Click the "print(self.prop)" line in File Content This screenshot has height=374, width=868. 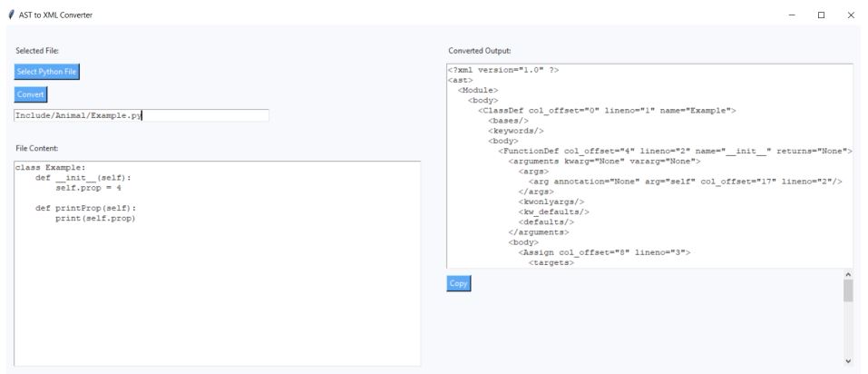(x=94, y=218)
